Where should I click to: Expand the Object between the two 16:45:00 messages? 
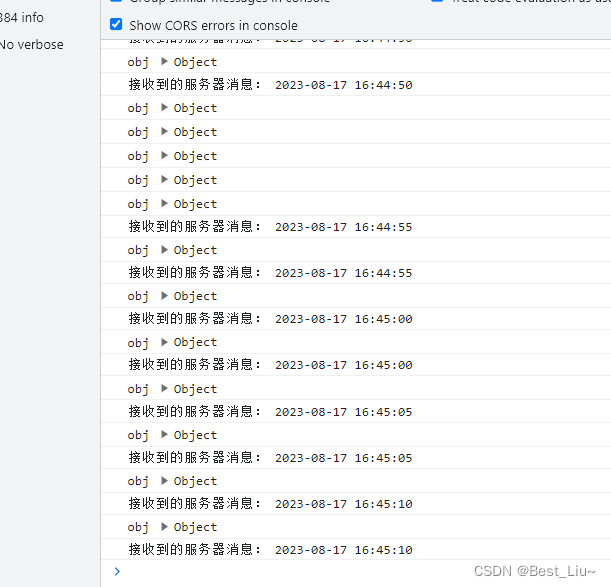pyautogui.click(x=164, y=342)
